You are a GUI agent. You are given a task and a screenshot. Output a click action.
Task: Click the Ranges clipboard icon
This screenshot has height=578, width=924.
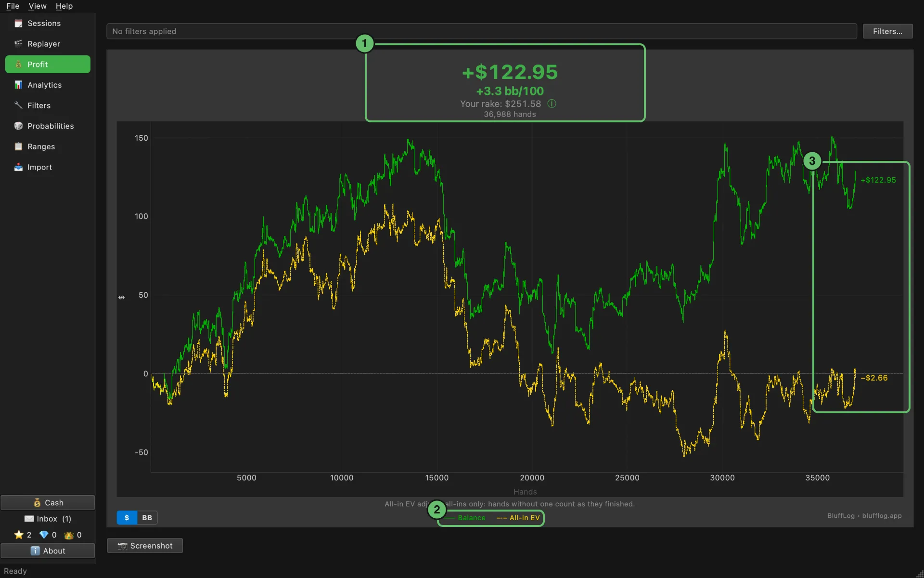18,146
